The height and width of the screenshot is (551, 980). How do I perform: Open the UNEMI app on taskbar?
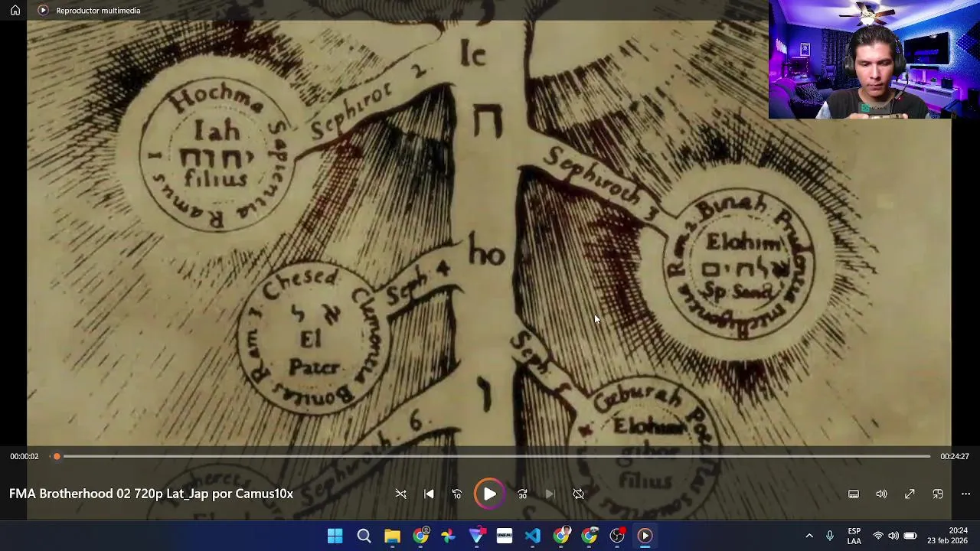tap(505, 536)
